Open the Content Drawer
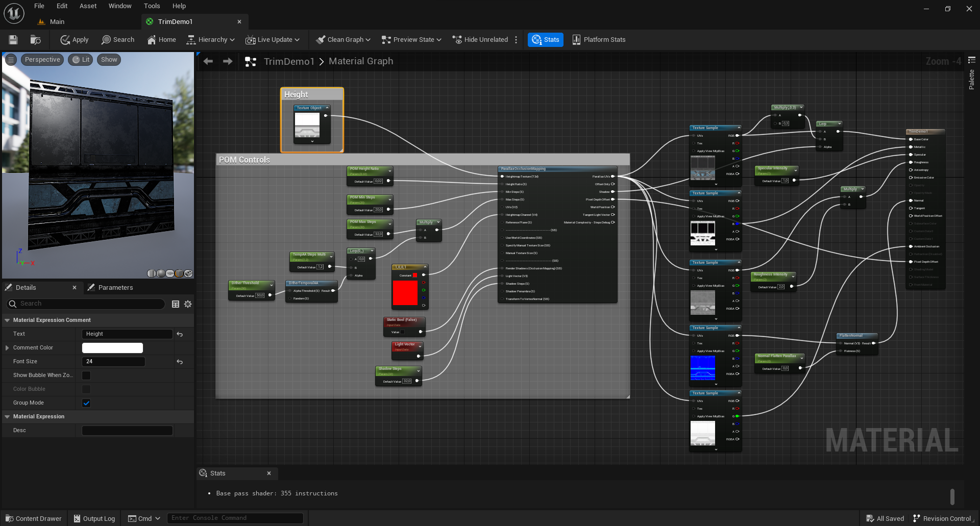The width and height of the screenshot is (980, 526). click(x=33, y=518)
